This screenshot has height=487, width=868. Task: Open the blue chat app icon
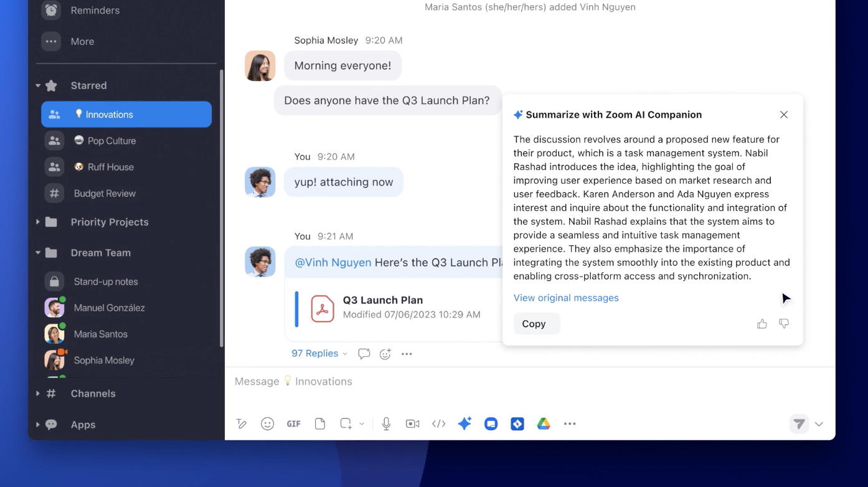pyautogui.click(x=491, y=424)
